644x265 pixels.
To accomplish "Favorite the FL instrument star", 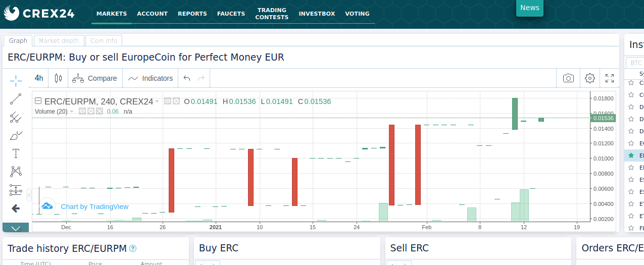I will [x=631, y=228].
